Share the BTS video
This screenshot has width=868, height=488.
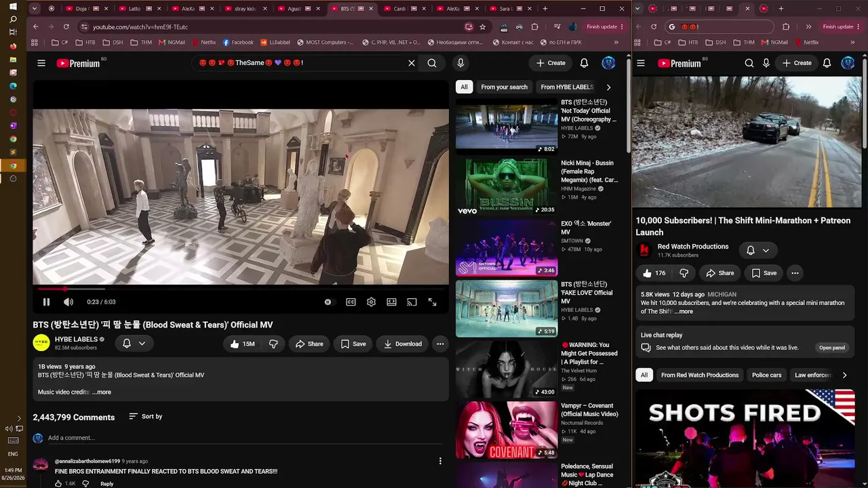pyautogui.click(x=309, y=344)
